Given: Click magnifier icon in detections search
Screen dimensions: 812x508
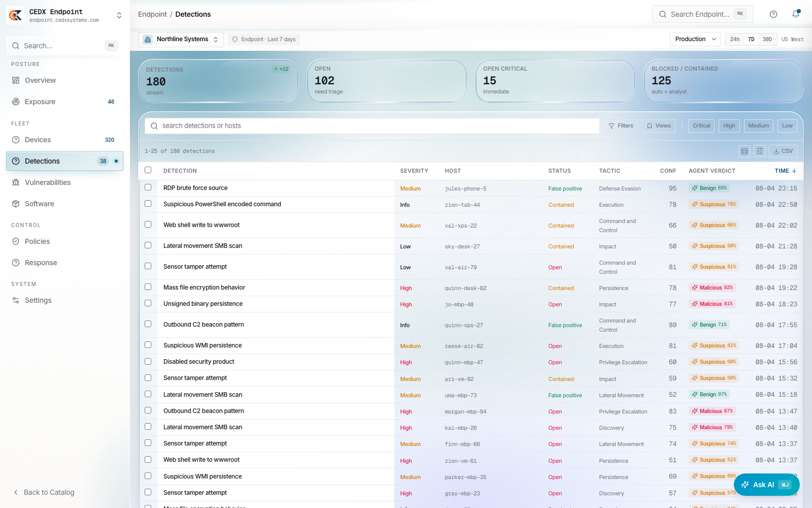Looking at the screenshot, I should click(154, 126).
